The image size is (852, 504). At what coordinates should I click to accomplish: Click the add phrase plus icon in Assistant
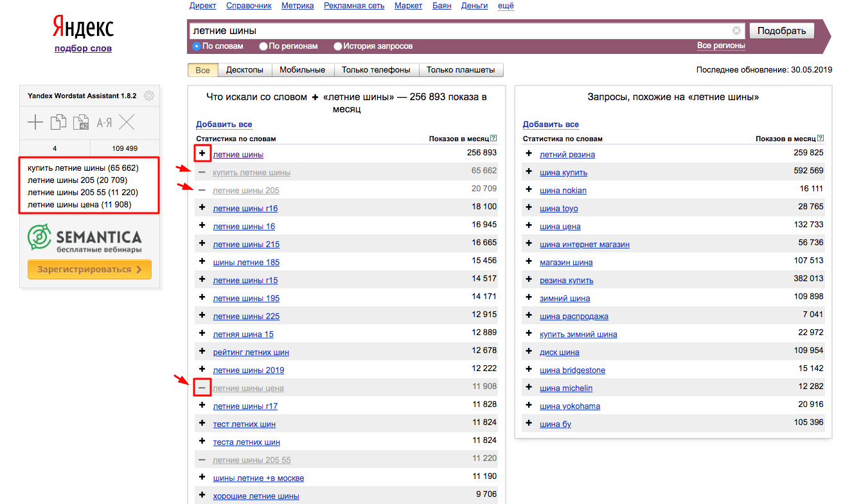[35, 122]
